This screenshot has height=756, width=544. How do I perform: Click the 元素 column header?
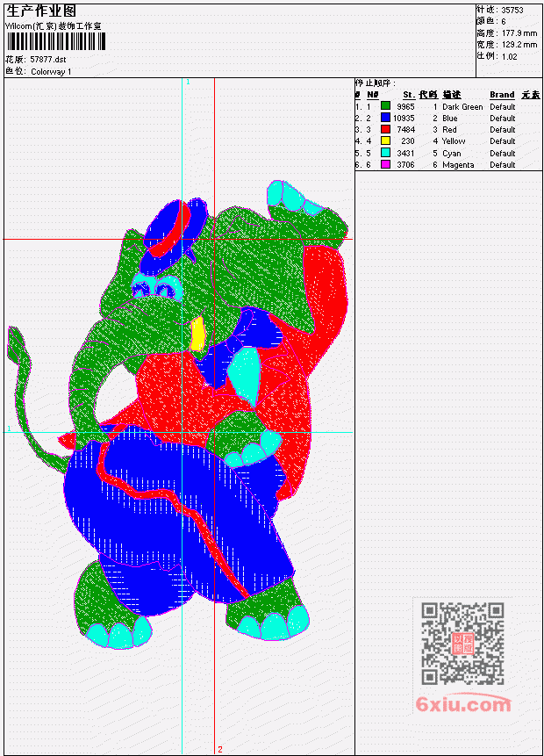pyautogui.click(x=531, y=95)
